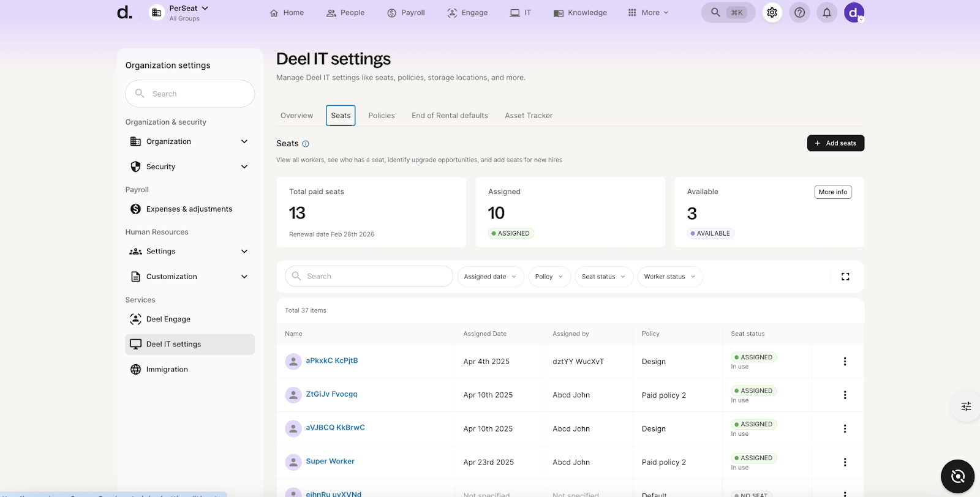The width and height of the screenshot is (980, 497).
Task: Open People in top navigation
Action: [345, 13]
